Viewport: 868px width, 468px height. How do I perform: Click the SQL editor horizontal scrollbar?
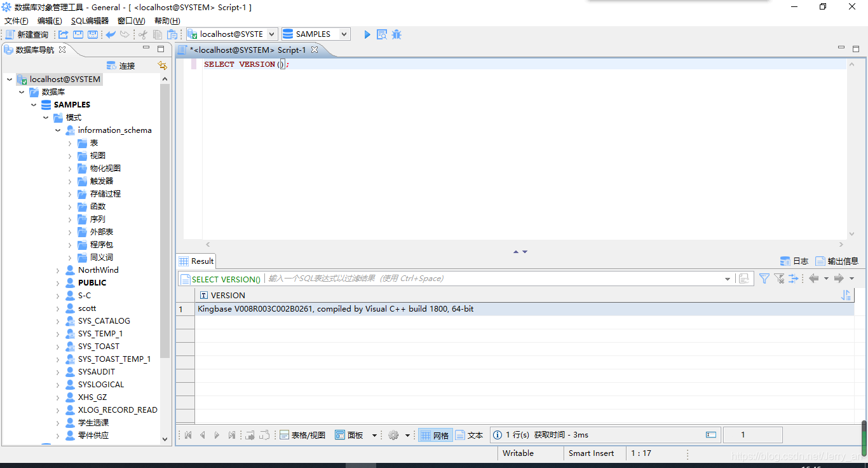click(524, 244)
